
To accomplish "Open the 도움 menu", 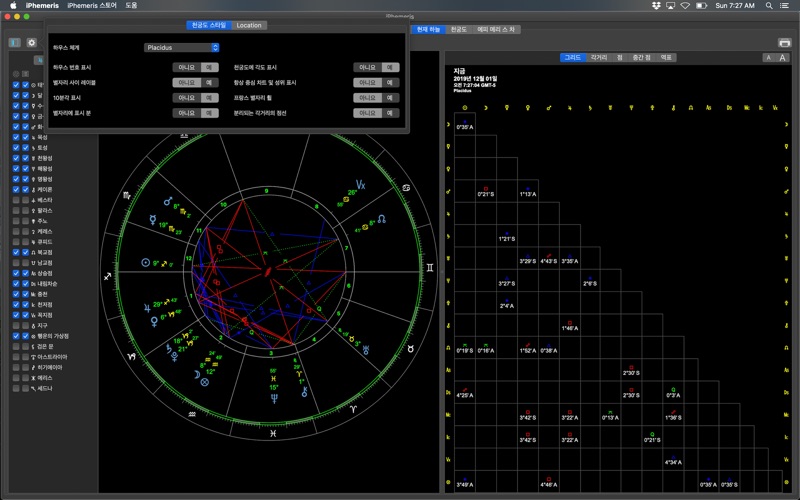I will pos(131,5).
